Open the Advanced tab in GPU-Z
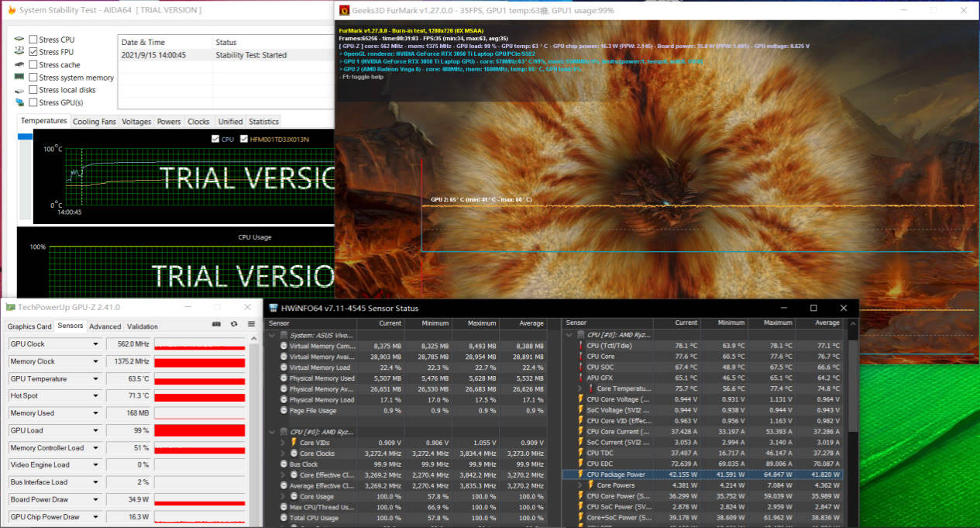The height and width of the screenshot is (528, 980). [x=105, y=326]
